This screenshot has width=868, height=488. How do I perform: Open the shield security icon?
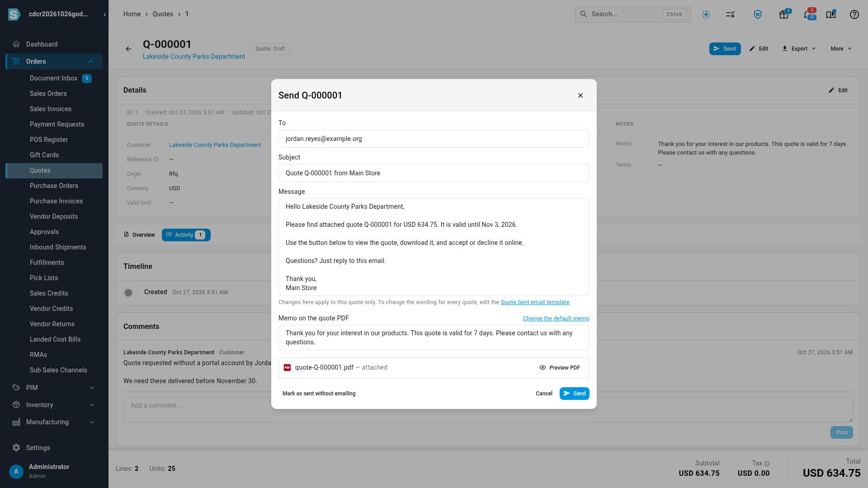[758, 14]
